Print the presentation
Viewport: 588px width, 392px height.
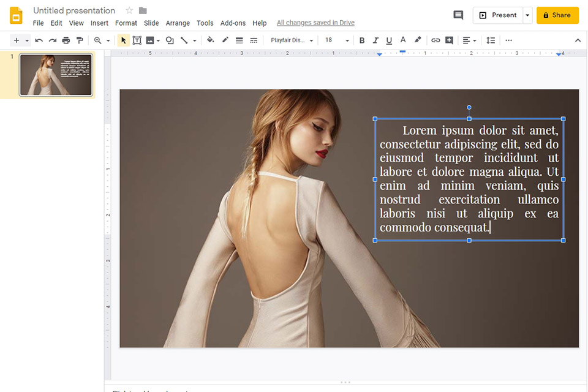(x=66, y=40)
